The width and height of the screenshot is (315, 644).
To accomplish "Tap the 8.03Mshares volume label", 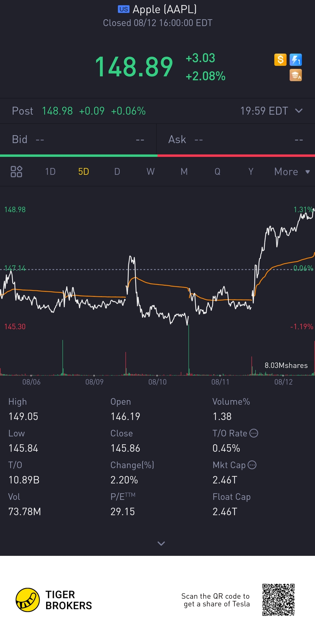I will click(286, 365).
